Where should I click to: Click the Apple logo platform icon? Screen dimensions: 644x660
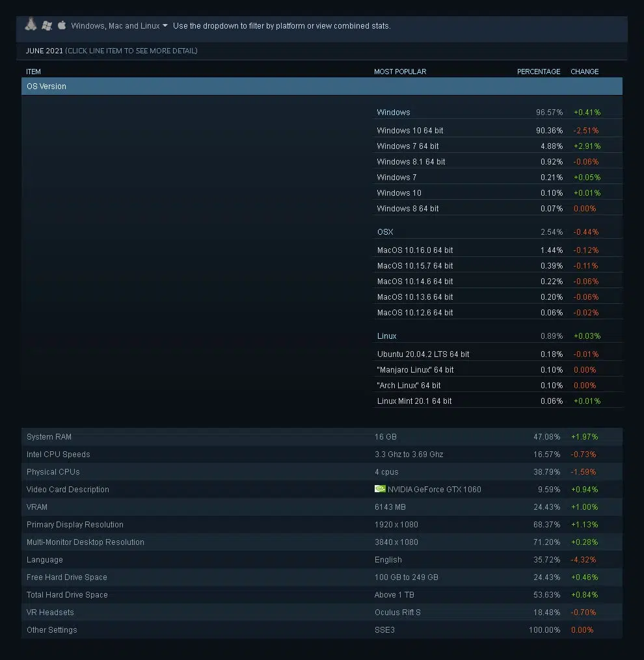coord(62,25)
